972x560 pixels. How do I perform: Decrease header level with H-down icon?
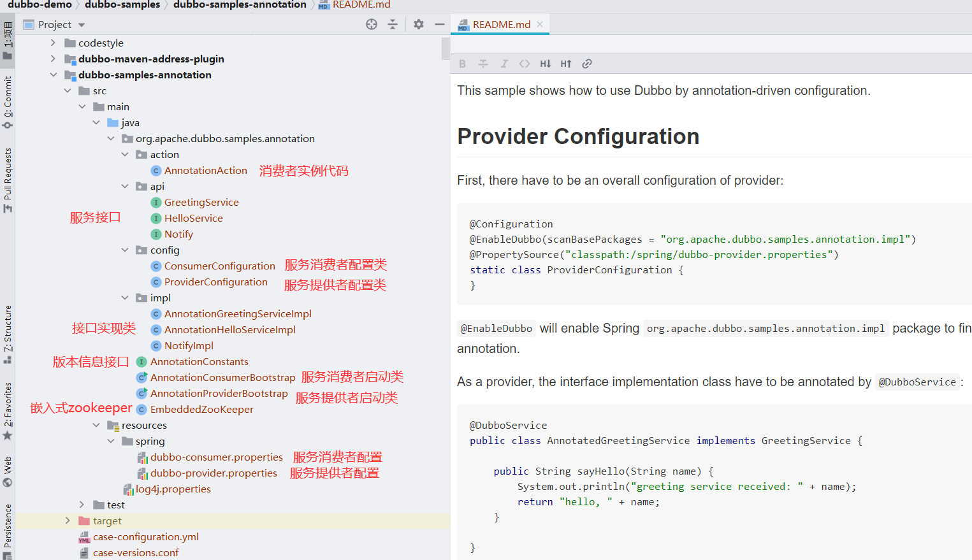pos(546,64)
